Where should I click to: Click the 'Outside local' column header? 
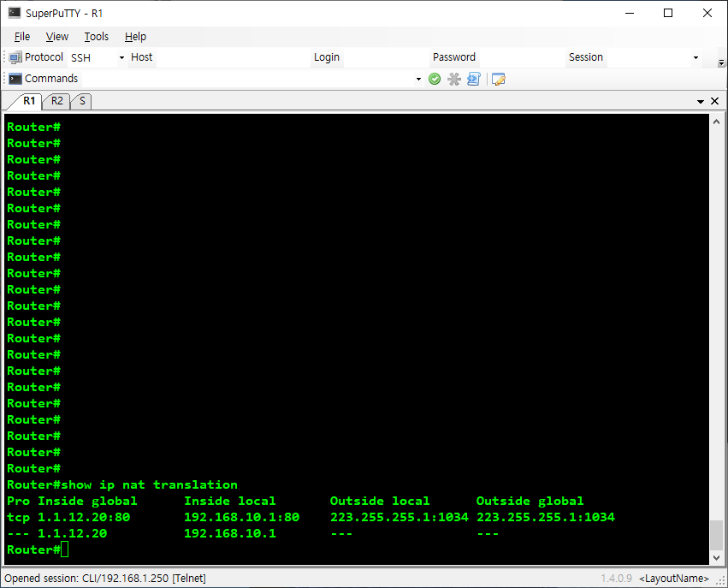[380, 502]
